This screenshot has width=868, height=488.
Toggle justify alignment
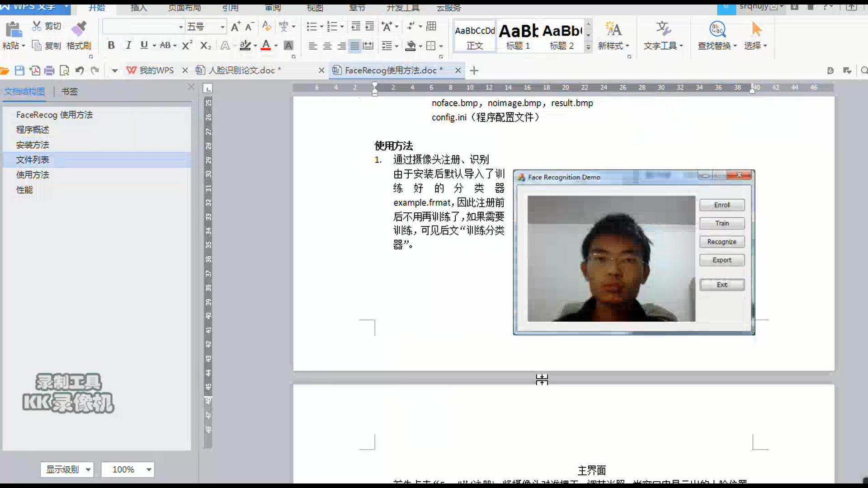(x=355, y=46)
